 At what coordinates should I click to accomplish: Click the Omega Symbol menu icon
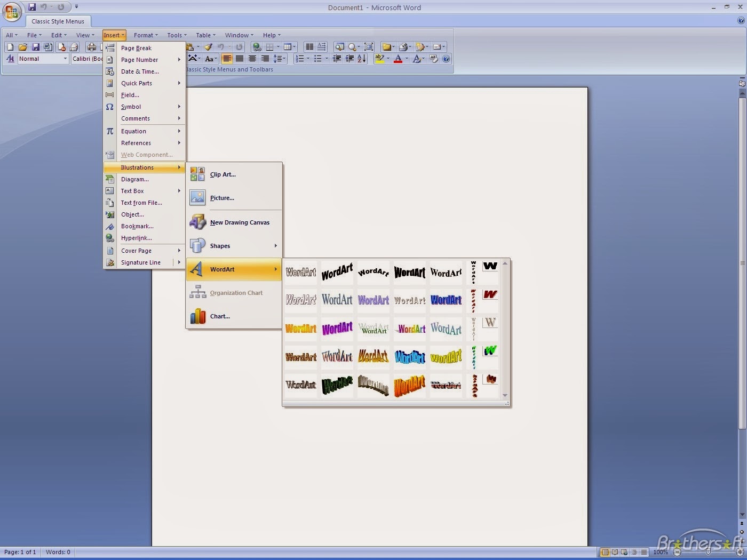point(109,107)
